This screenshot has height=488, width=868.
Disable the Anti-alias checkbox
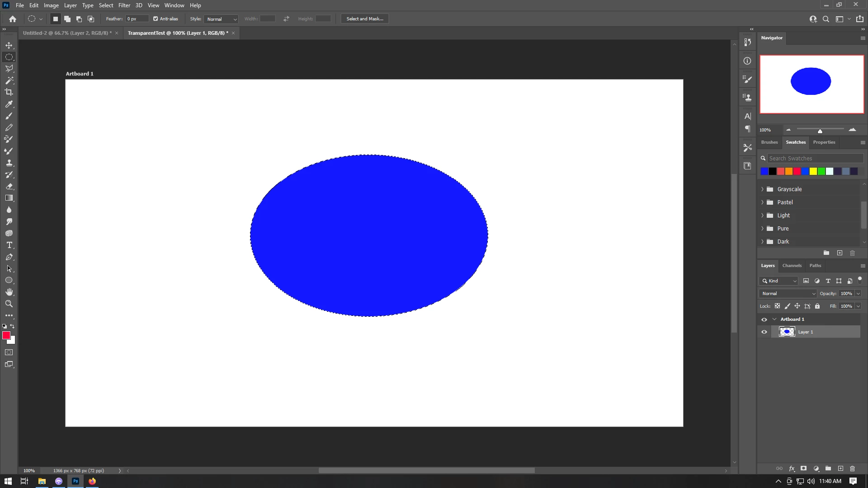tap(156, 19)
